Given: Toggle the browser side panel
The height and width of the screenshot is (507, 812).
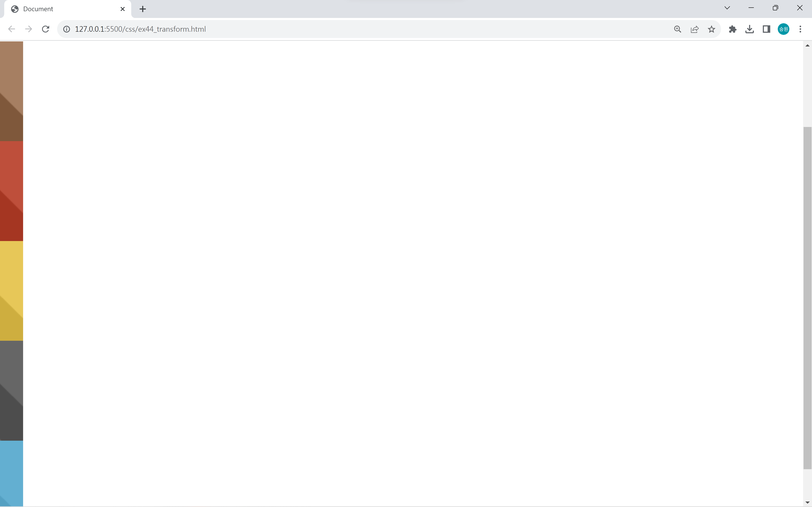Looking at the screenshot, I should click(x=766, y=29).
